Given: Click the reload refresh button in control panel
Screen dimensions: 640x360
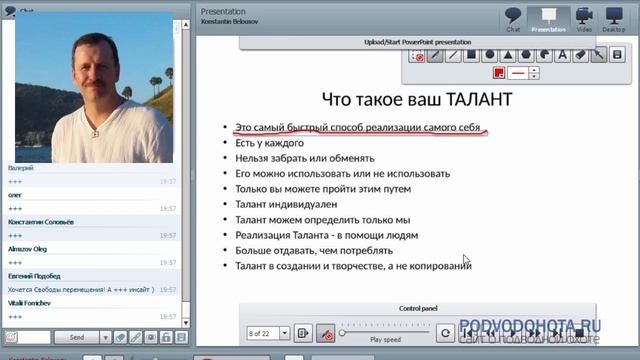Looking at the screenshot, I should tap(445, 333).
